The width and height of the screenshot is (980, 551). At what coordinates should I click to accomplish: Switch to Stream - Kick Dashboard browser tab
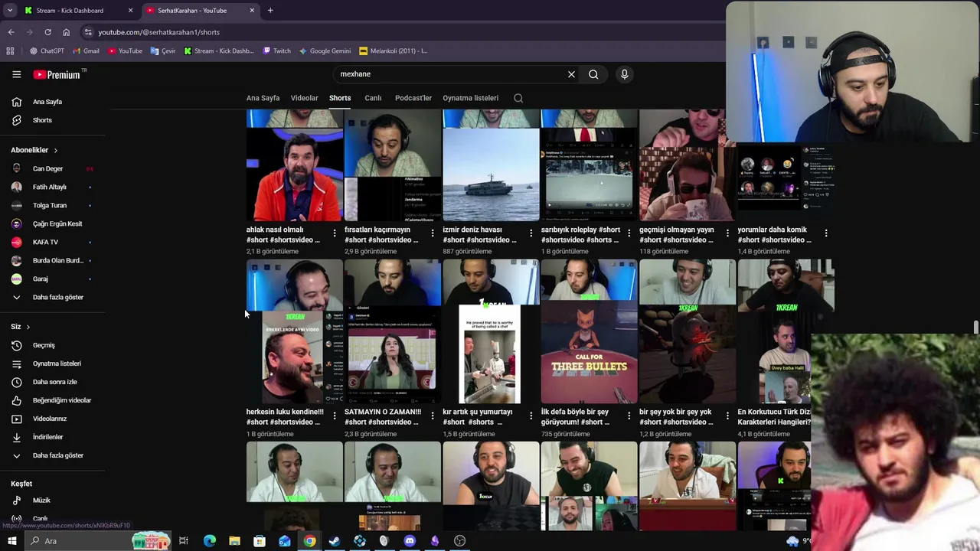point(70,11)
